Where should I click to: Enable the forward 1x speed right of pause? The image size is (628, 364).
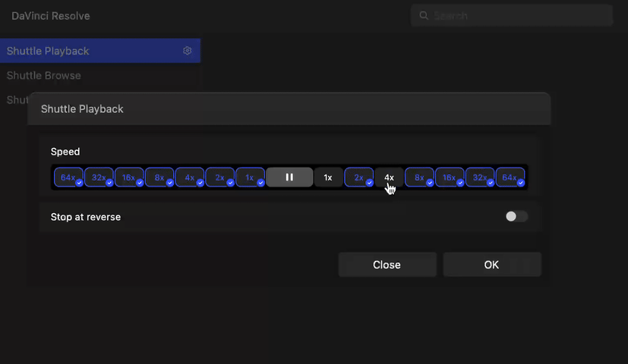click(328, 177)
